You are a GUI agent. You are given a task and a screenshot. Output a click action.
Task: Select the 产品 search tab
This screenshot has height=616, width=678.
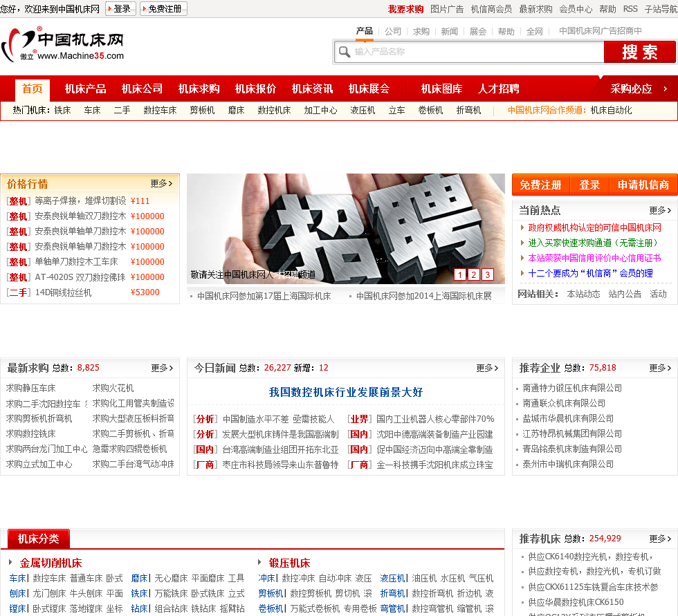[365, 31]
